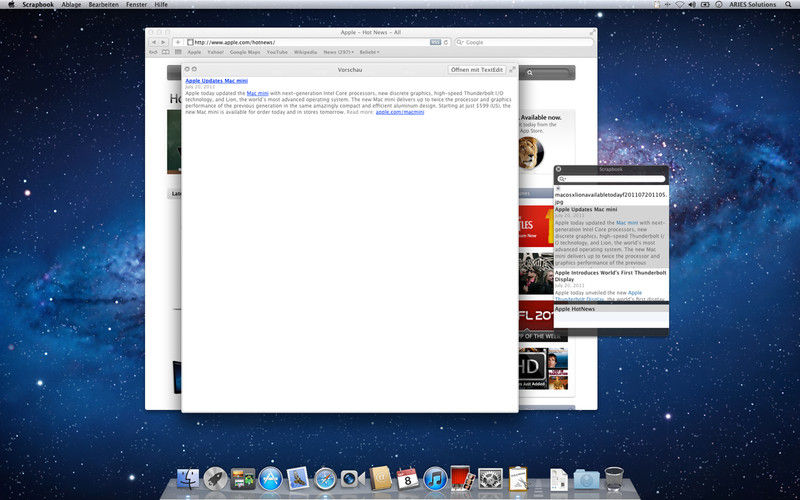
Task: Open the 'Apple Updates Mac mini' headline link
Action: [216, 80]
